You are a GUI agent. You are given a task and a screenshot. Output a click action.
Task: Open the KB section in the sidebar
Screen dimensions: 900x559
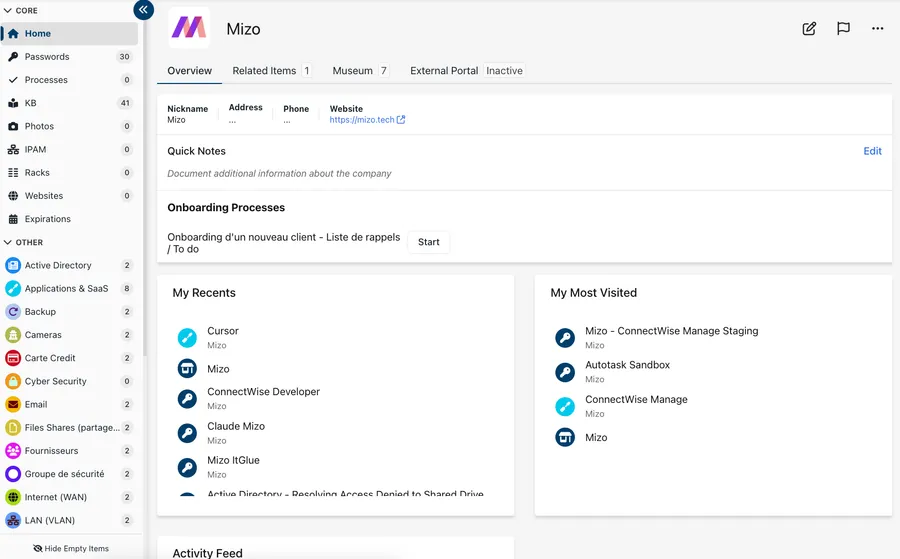[69, 103]
